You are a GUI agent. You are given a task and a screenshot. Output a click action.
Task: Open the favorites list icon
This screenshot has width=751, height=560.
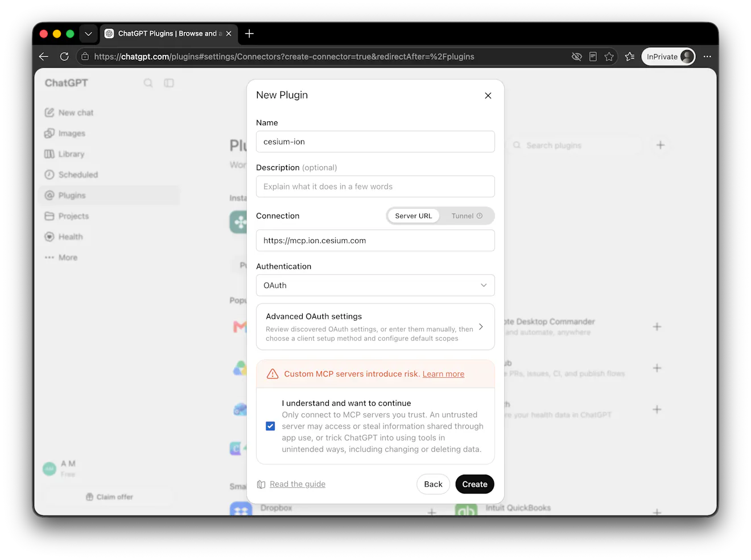[630, 56]
